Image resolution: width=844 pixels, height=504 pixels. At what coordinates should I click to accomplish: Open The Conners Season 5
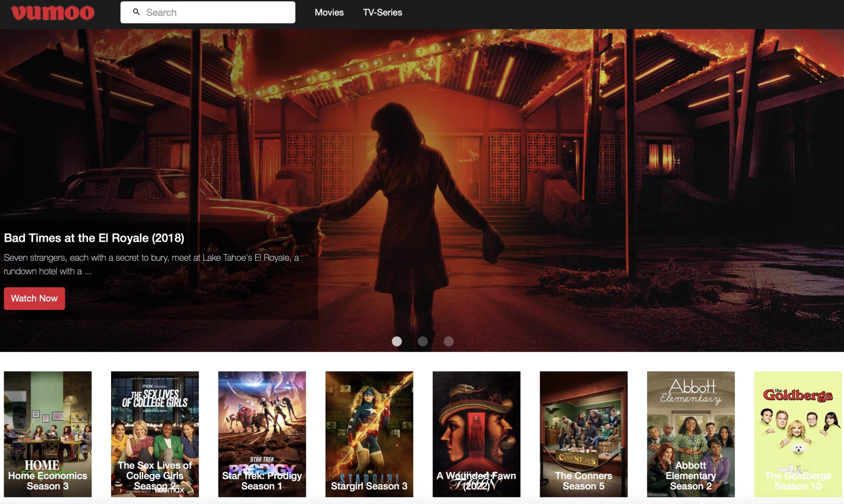coord(584,435)
